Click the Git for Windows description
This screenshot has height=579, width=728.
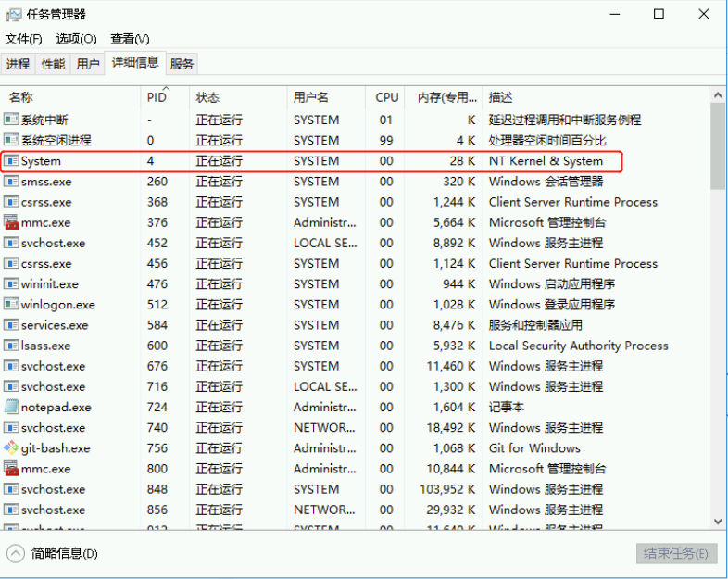[x=534, y=448]
